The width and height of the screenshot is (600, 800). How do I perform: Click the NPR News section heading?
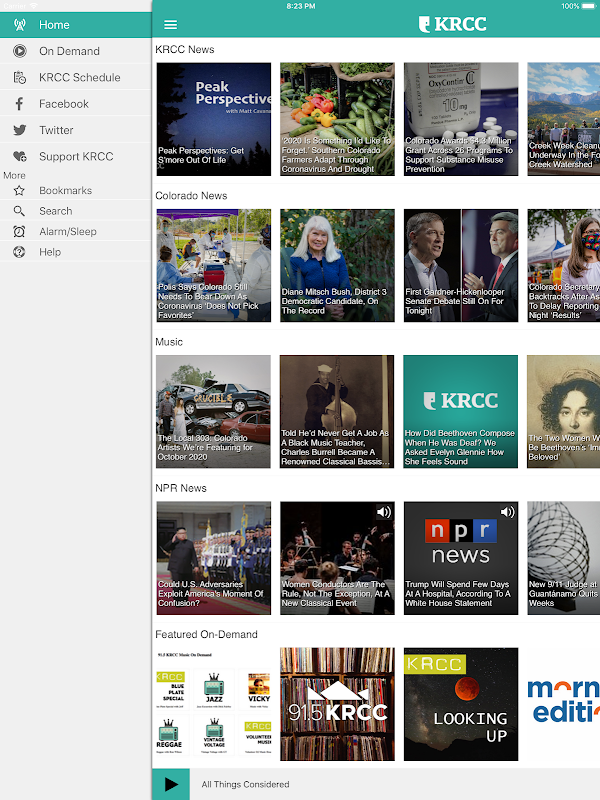[181, 488]
